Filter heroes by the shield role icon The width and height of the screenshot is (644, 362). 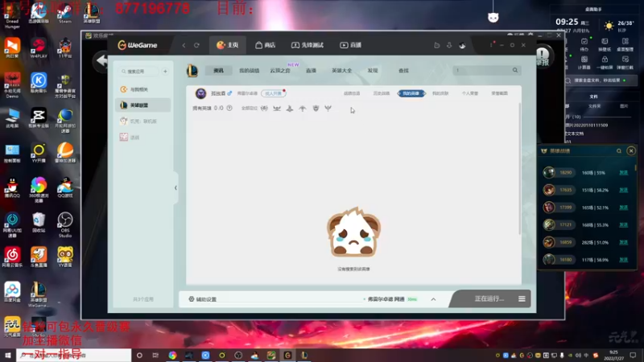pos(316,109)
